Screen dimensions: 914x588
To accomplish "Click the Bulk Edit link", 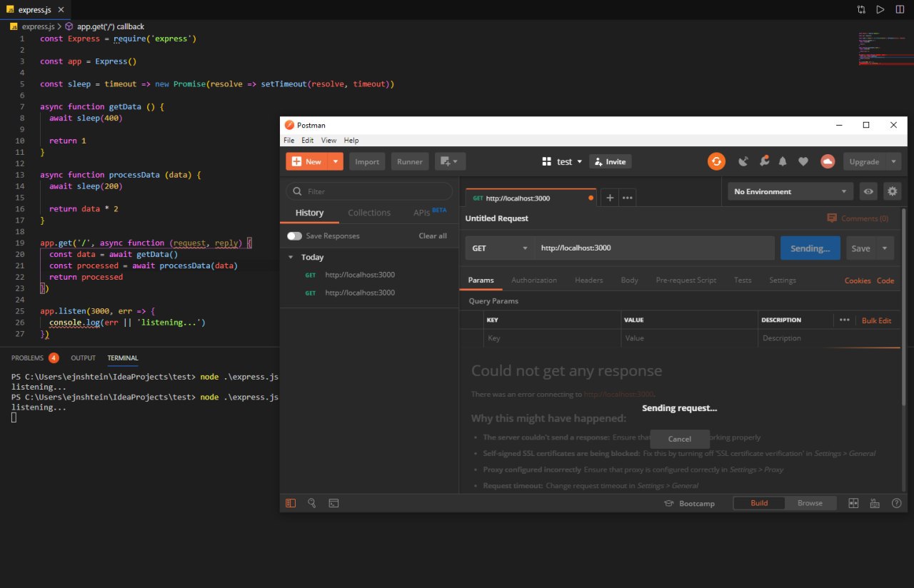I will (x=877, y=320).
